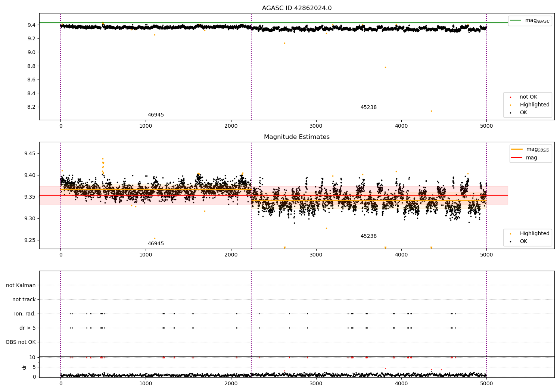This screenshot has width=560, height=392.
Task: Click "Highlighted" in the top plot legend
Action: click(x=535, y=105)
